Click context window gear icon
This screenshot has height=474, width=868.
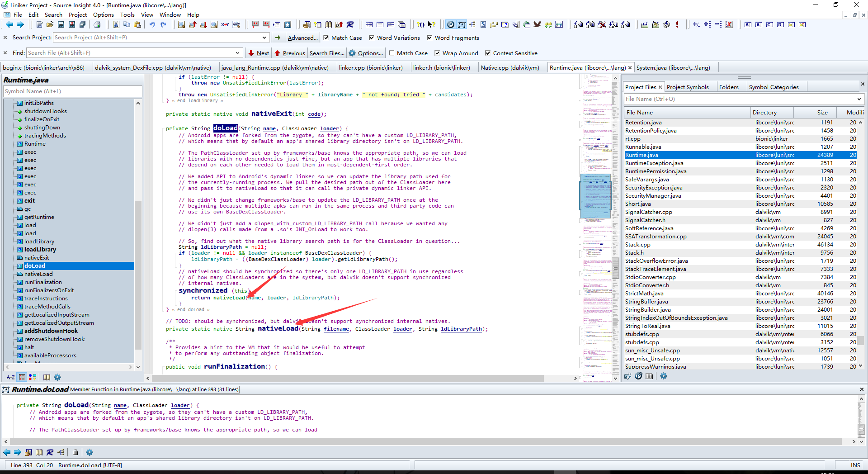[x=90, y=452]
